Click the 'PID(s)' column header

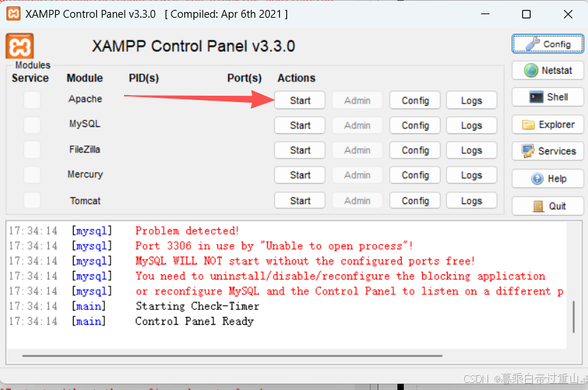coord(144,78)
